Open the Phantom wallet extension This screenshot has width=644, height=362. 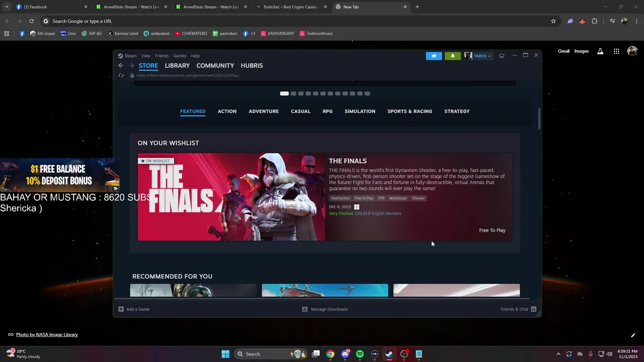click(x=570, y=21)
